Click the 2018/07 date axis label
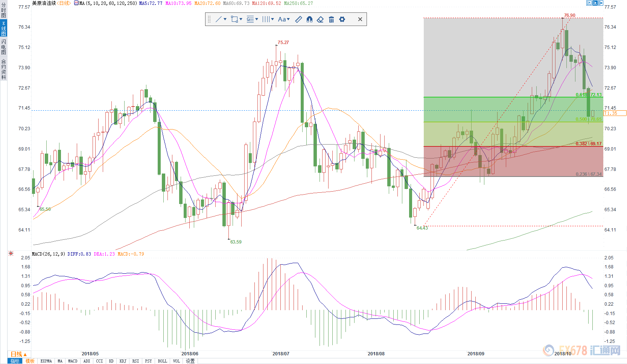Image resolution: width=627 pixels, height=364 pixels. click(281, 354)
